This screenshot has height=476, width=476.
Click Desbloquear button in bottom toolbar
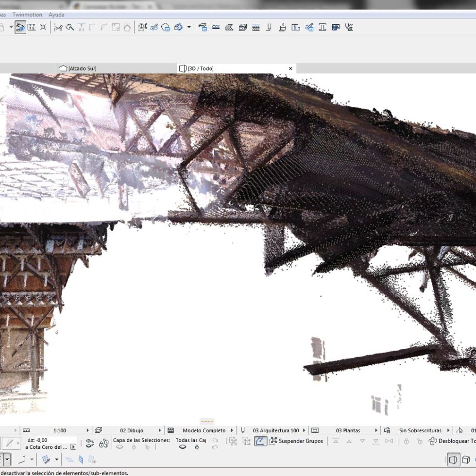tap(452, 441)
